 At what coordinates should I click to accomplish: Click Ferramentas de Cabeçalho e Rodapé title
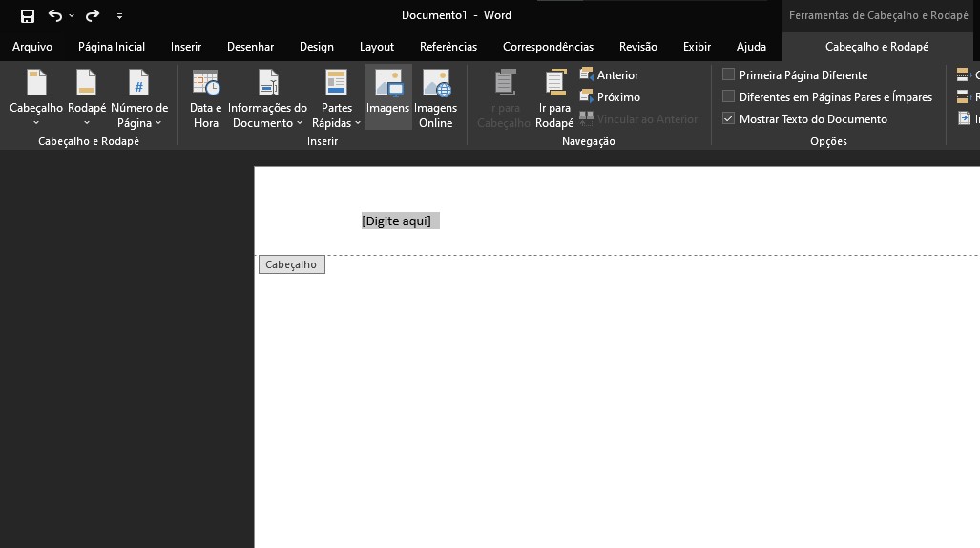[878, 15]
